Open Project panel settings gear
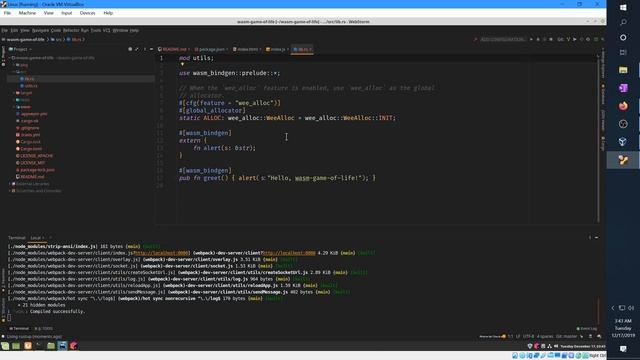The width and height of the screenshot is (640, 360). (x=144, y=49)
